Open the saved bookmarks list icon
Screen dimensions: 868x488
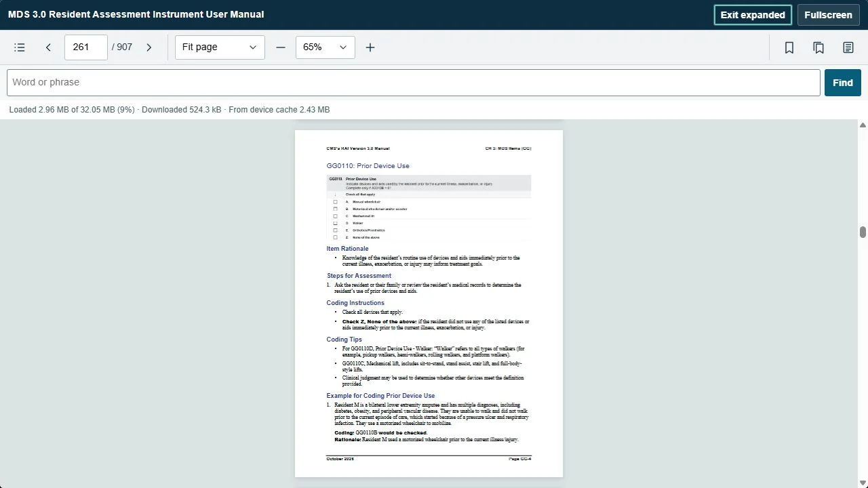[x=818, y=47]
